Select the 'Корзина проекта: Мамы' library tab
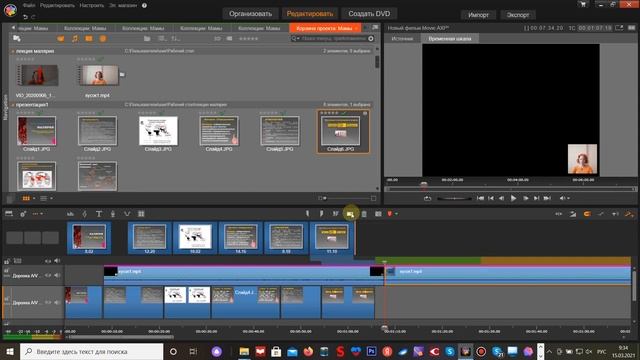Screen dimensions: 640x360 [324, 28]
